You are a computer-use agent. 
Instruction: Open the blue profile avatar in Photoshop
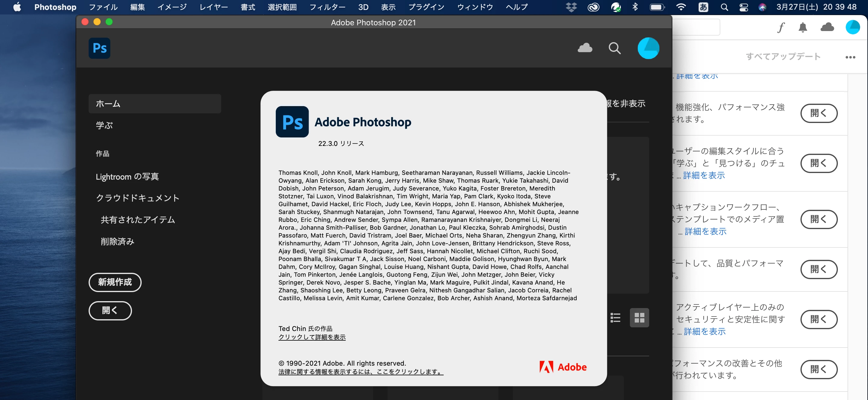pos(648,48)
